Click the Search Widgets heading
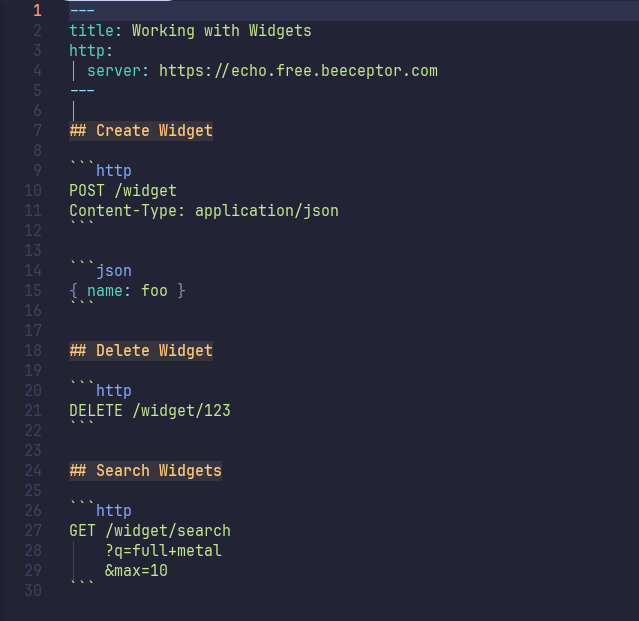 pos(146,471)
